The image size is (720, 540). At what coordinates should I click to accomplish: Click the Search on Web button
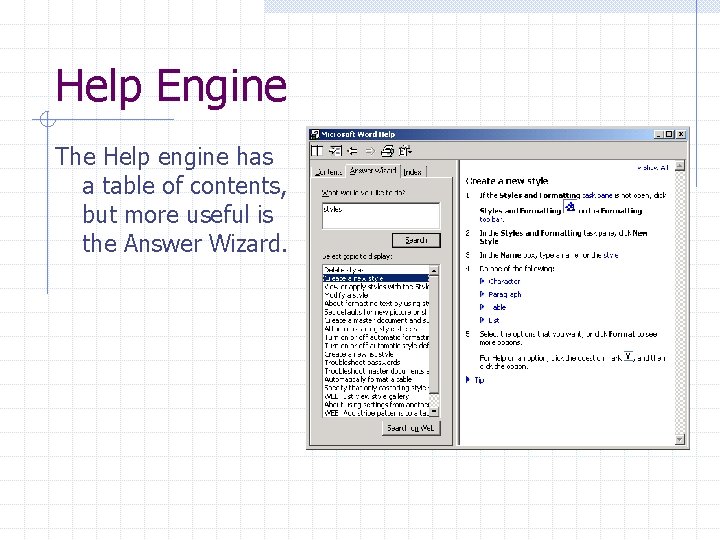tap(411, 428)
